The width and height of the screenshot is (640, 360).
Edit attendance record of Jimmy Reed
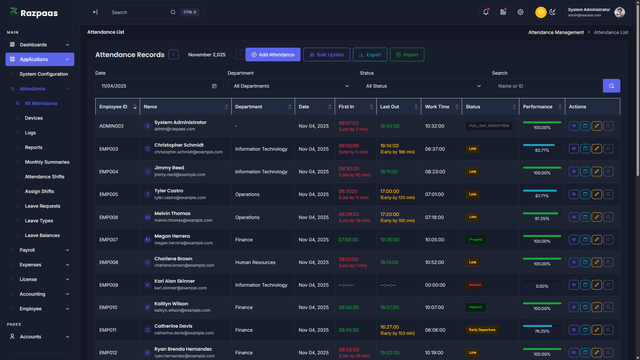click(x=596, y=172)
